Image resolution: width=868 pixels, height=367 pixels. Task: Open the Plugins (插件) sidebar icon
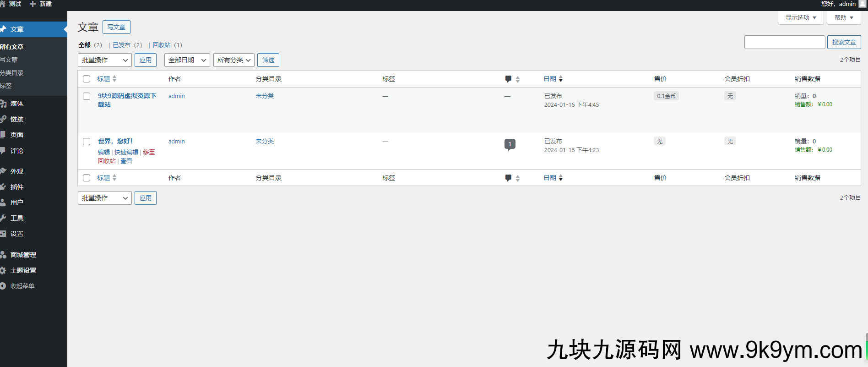tap(3, 187)
